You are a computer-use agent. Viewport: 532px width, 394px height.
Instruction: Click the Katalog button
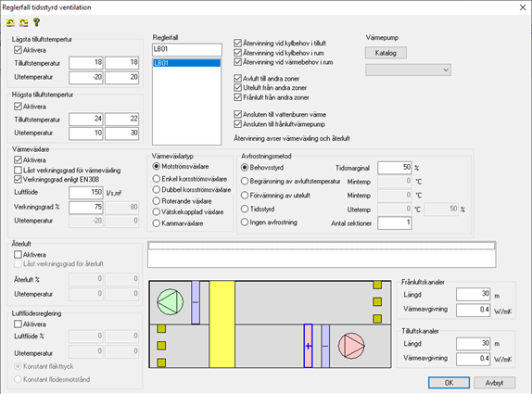coord(386,53)
